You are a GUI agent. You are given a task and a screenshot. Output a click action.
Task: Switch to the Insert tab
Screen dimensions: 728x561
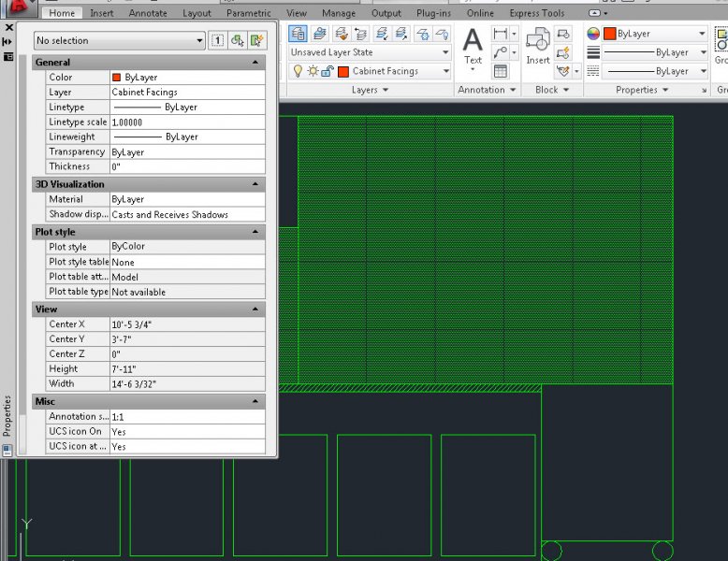click(102, 13)
